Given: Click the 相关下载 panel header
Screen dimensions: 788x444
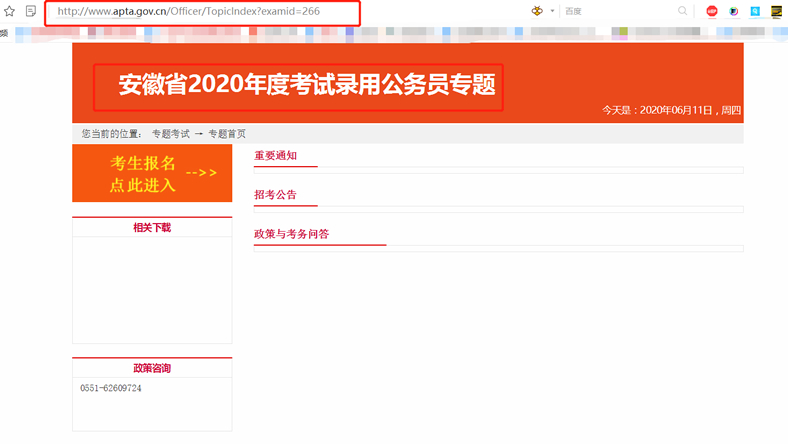Looking at the screenshot, I should pyautogui.click(x=152, y=228).
